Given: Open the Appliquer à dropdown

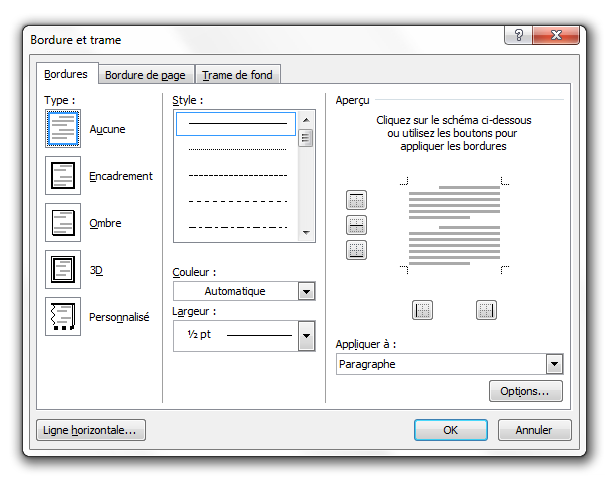Looking at the screenshot, I should tap(554, 364).
